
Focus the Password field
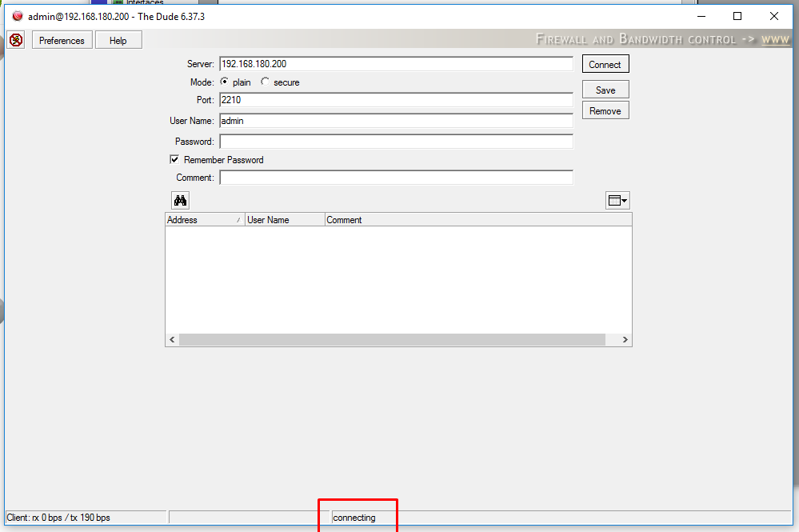[x=396, y=142]
